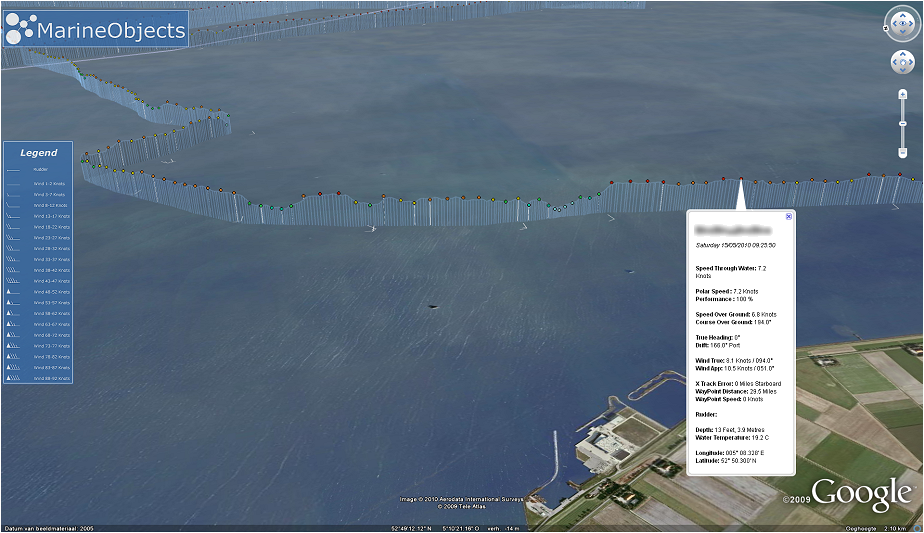Image resolution: width=924 pixels, height=533 pixels.
Task: Click 'Wind 88-92 Knots' legend label
Action: tap(51, 379)
